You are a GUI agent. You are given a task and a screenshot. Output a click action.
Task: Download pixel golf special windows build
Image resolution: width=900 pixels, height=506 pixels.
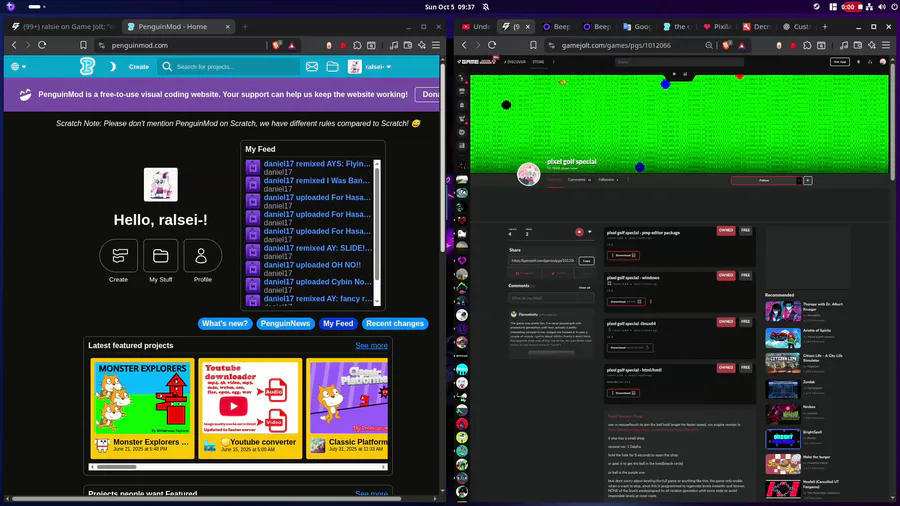[x=626, y=301]
